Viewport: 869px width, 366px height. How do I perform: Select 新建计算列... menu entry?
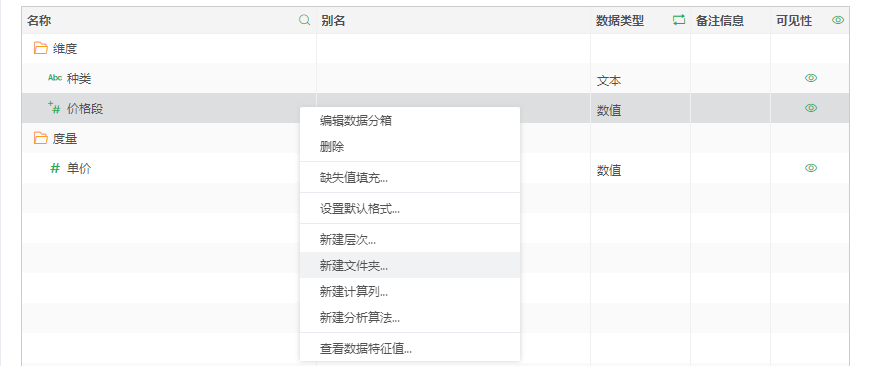tap(410, 291)
